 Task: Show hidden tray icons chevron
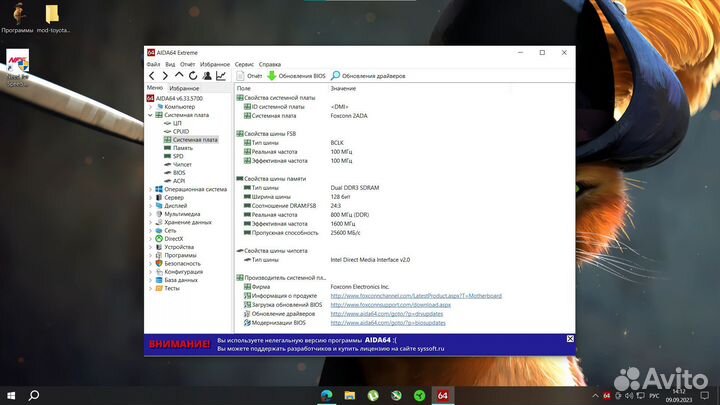595,395
